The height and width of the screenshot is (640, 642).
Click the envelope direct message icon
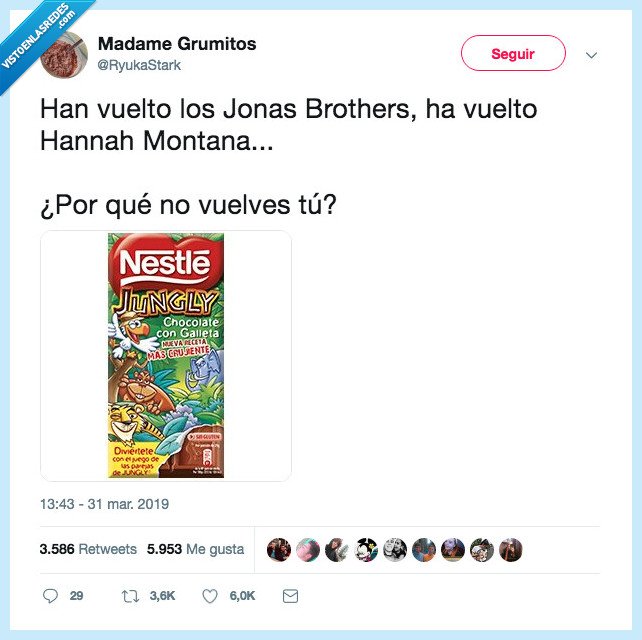click(290, 596)
